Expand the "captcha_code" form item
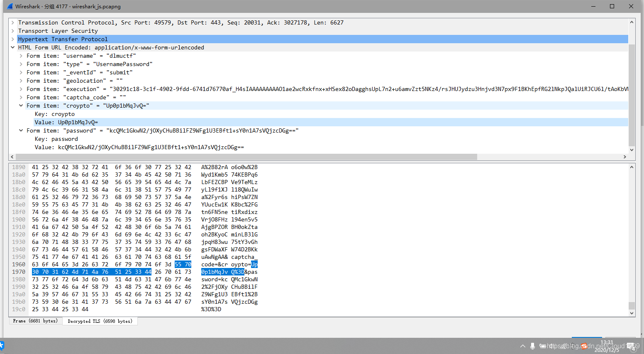The height and width of the screenshot is (354, 644). coord(21,97)
